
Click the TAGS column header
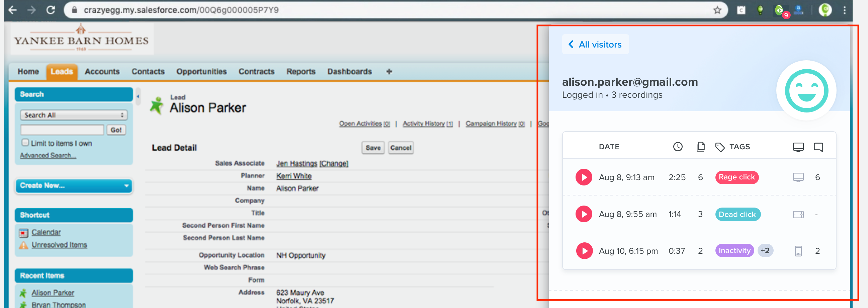[740, 147]
